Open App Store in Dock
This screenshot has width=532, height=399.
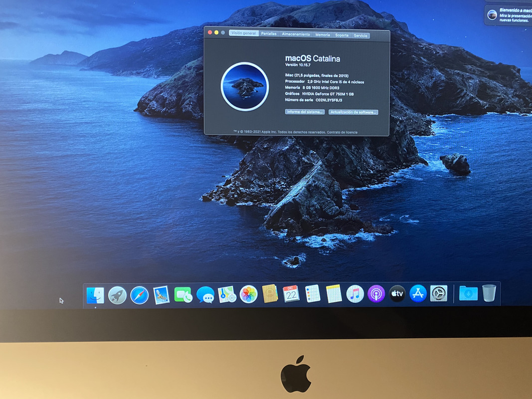tap(418, 293)
